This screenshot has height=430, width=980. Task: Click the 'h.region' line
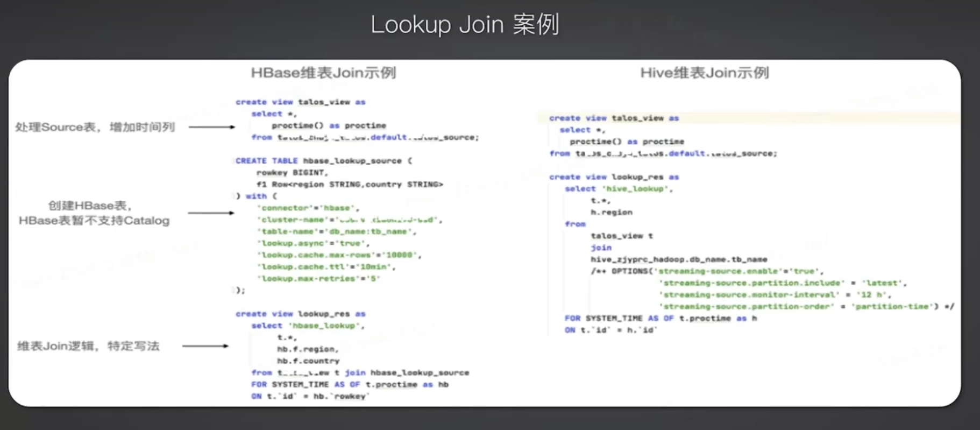tap(612, 213)
